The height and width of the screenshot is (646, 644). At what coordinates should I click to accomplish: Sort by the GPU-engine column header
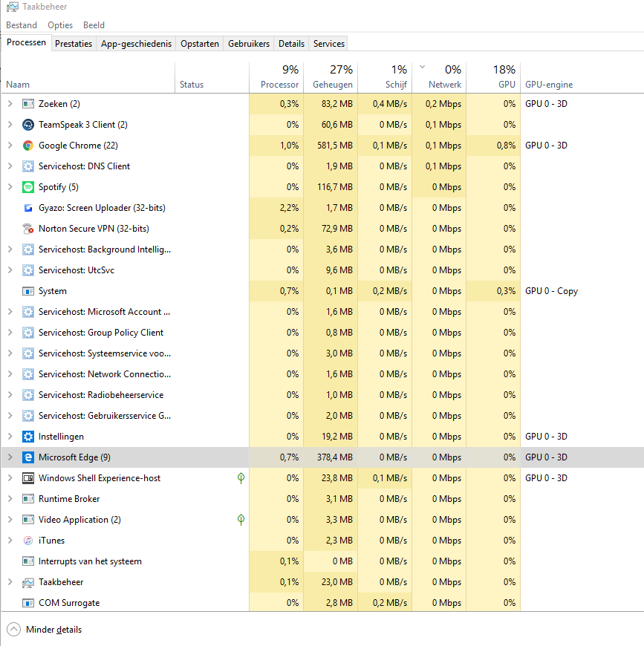[582, 78]
